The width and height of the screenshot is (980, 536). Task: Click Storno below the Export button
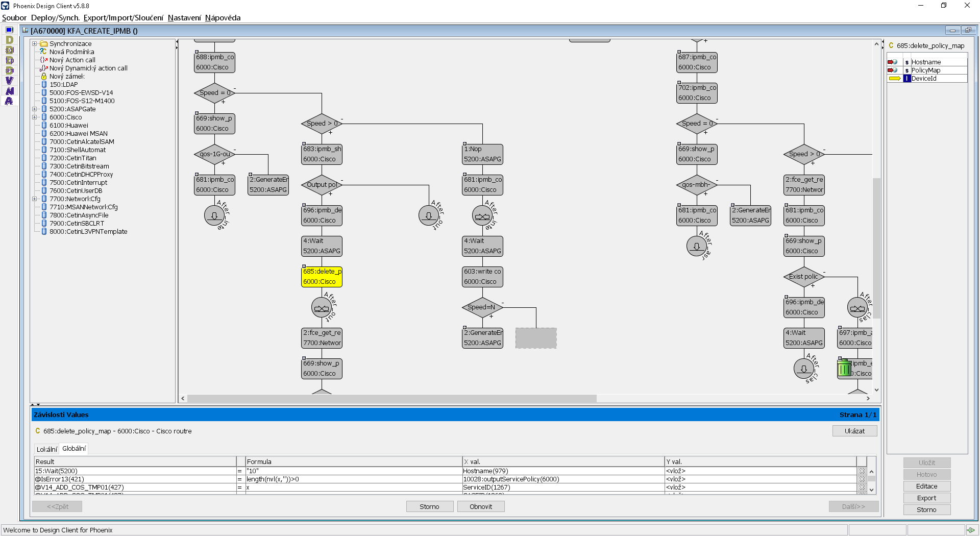(926, 509)
